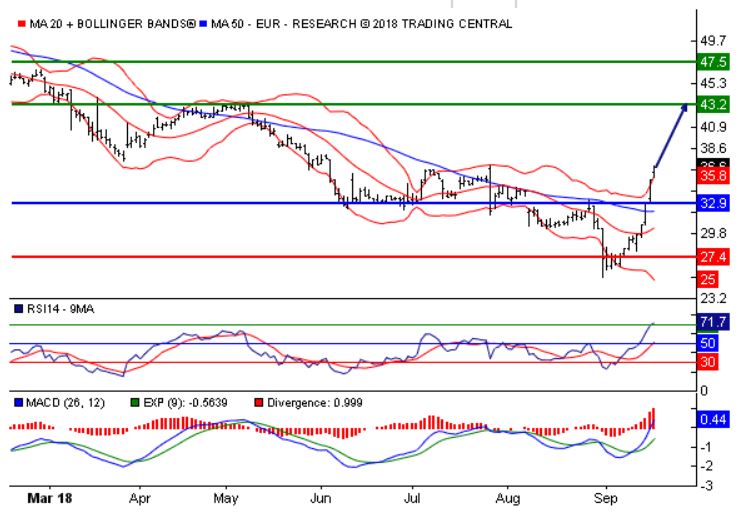Image resolution: width=739 pixels, height=513 pixels.
Task: Select the 47.5 green resistance label
Action: tap(713, 62)
